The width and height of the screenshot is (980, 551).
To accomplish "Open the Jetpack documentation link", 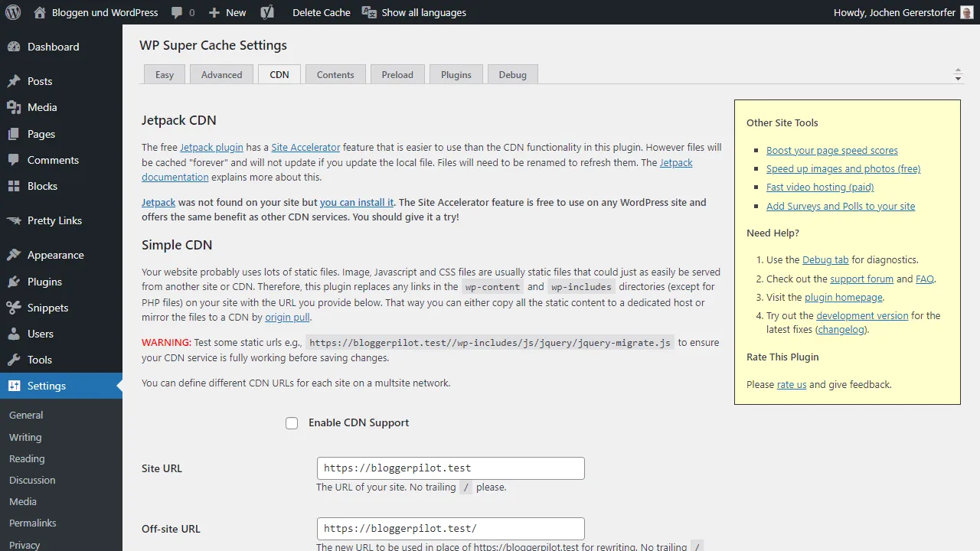I will (x=417, y=170).
